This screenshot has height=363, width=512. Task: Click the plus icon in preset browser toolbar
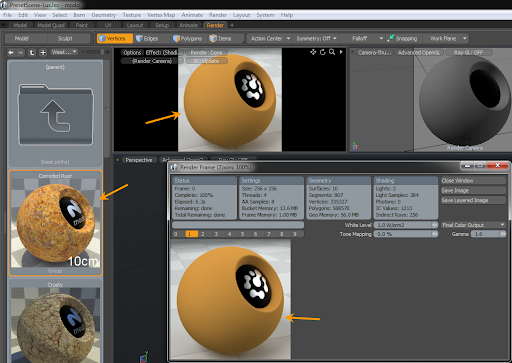point(43,52)
